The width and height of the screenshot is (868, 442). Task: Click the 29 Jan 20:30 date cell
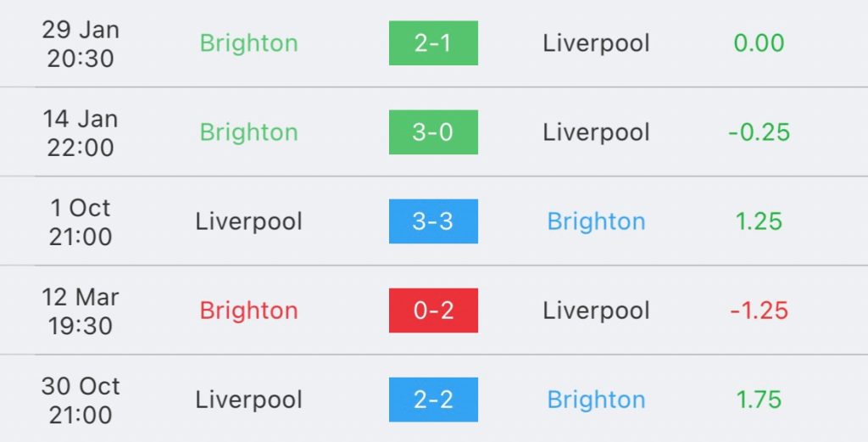click(81, 44)
